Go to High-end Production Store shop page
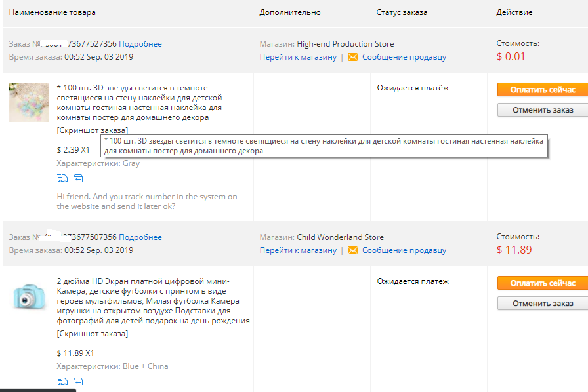Viewport: 588px width, 392px height. coord(298,57)
